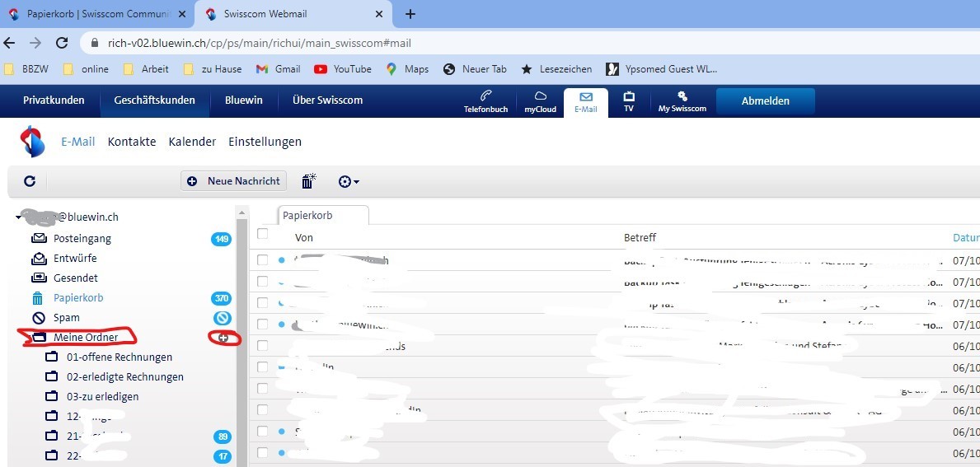980x467 pixels.
Task: Click the refresh mailbox icon
Action: coord(30,181)
